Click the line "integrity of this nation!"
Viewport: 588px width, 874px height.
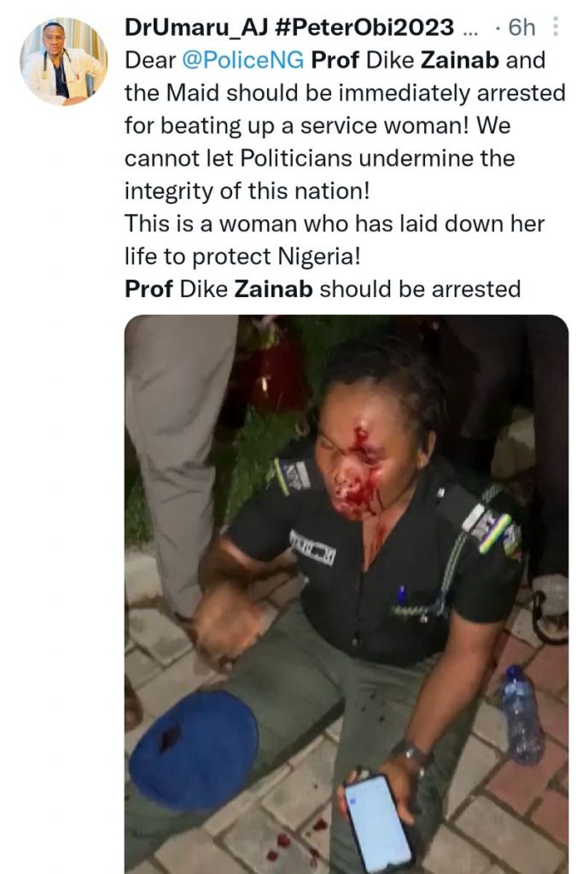coord(247,191)
